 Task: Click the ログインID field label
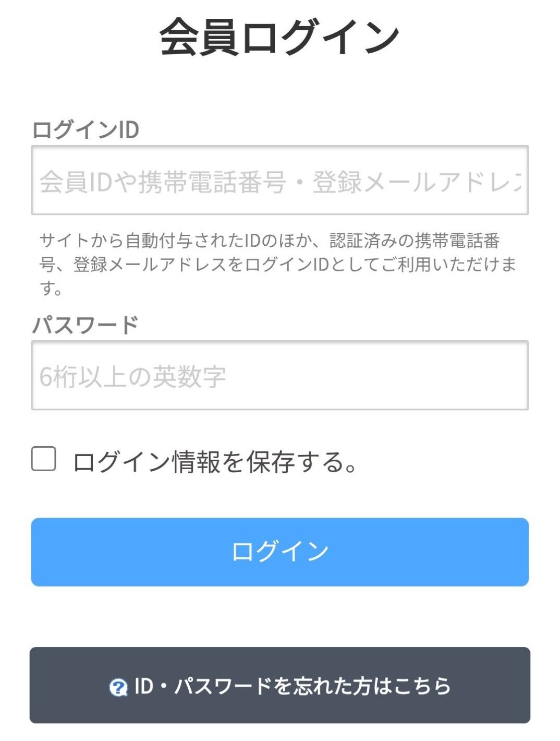[x=86, y=129]
